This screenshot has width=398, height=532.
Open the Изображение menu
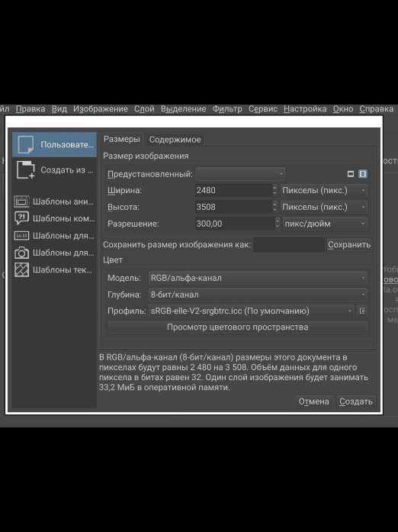[101, 109]
